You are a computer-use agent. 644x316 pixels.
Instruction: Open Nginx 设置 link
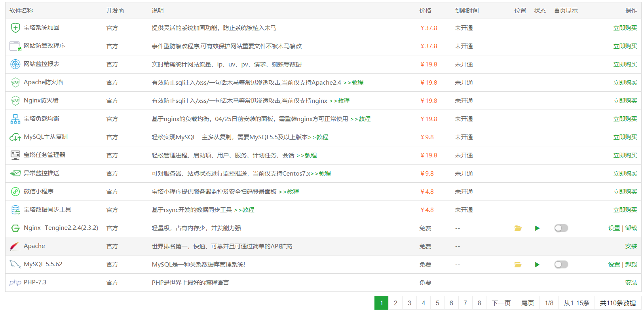614,228
